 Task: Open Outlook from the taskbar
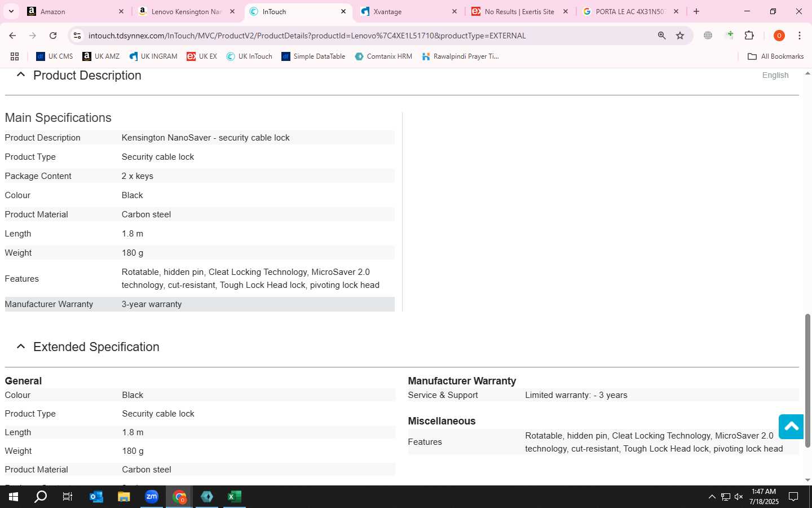tap(96, 497)
